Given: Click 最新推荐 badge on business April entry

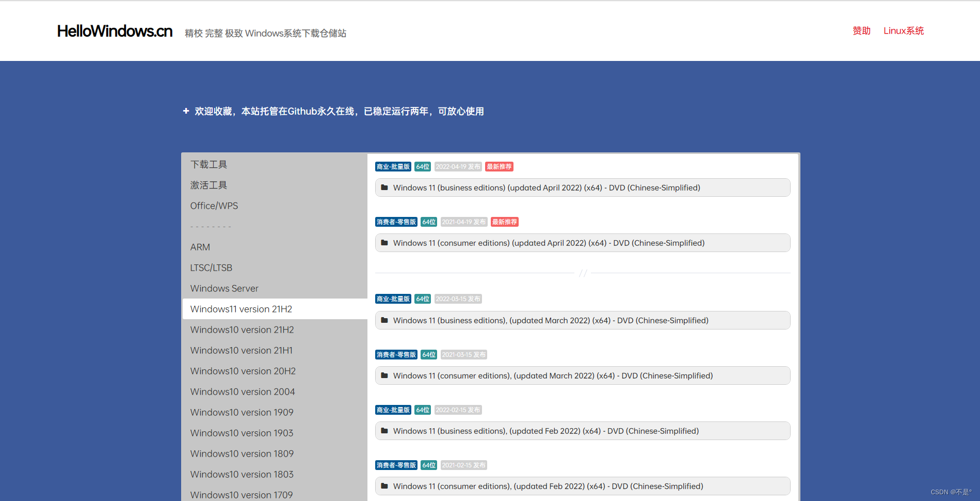Looking at the screenshot, I should 499,167.
